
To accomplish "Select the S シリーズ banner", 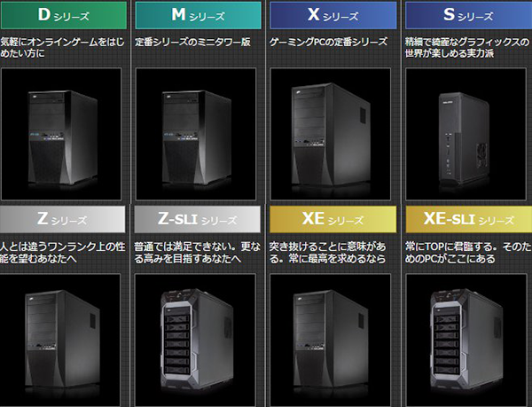I will point(468,15).
